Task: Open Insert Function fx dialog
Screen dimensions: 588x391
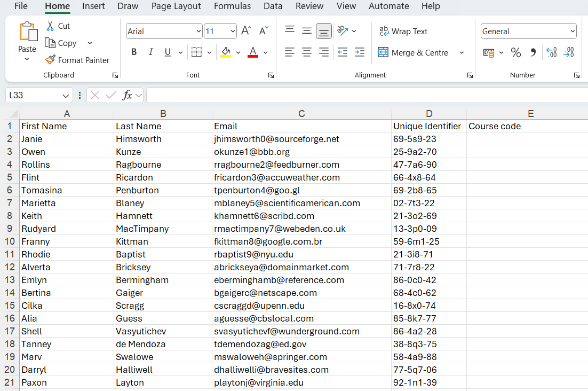Action: coord(127,95)
